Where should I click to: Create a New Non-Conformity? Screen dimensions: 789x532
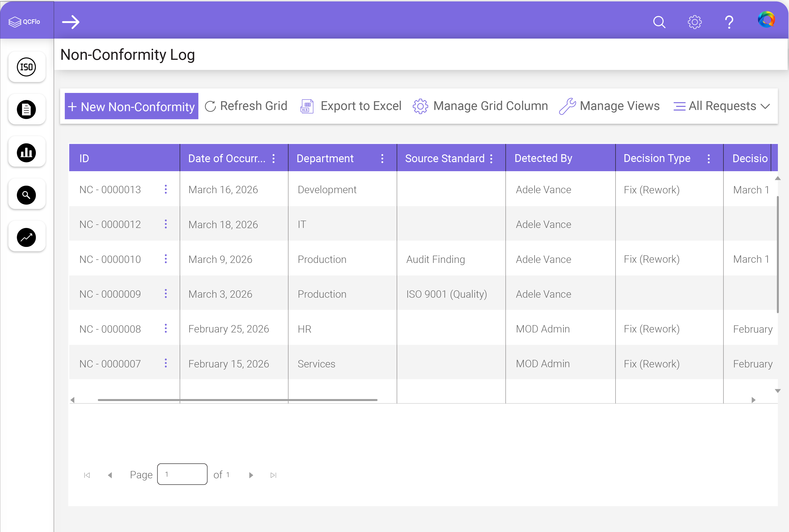(x=131, y=106)
